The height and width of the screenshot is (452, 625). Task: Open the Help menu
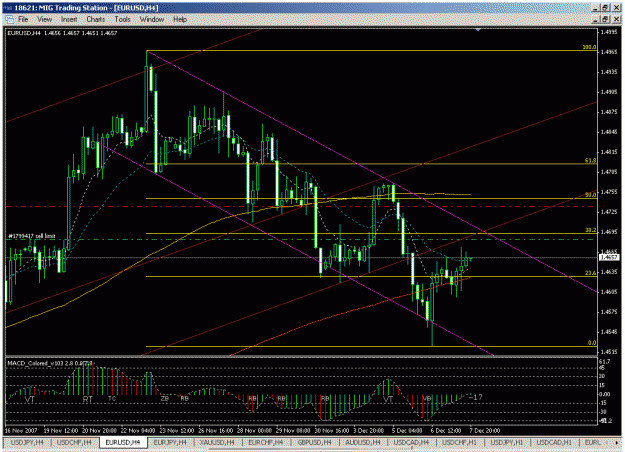pos(180,19)
